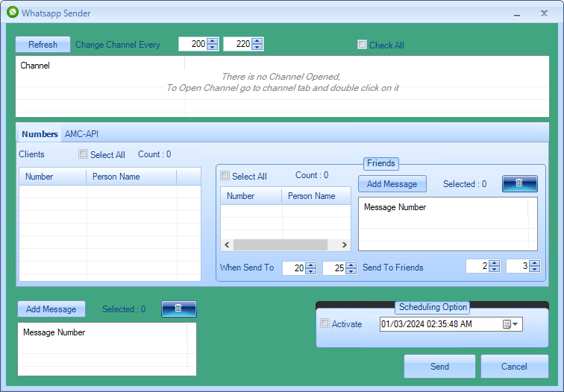The height and width of the screenshot is (392, 564).
Task: Click into the 220 channel value field
Action: pyautogui.click(x=237, y=44)
